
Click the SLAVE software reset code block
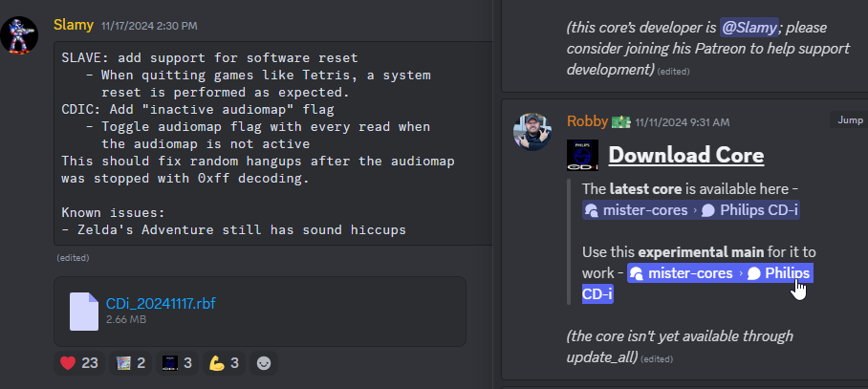click(273, 143)
